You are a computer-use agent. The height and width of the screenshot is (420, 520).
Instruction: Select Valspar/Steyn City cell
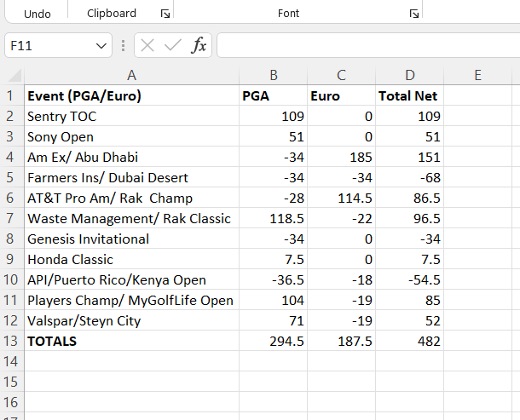(x=131, y=320)
